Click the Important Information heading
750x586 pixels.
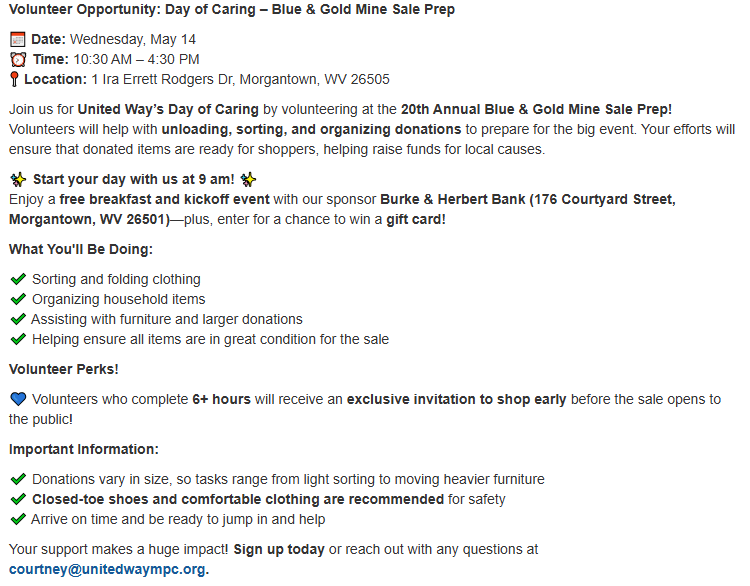84,450
